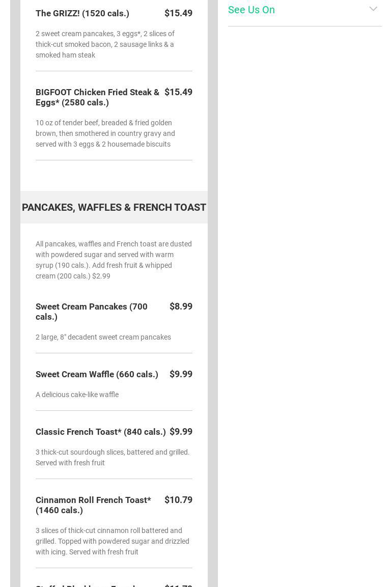This screenshot has height=587, width=392.
Task: Click The GRIZZ! ingredients description
Action: click(105, 44)
